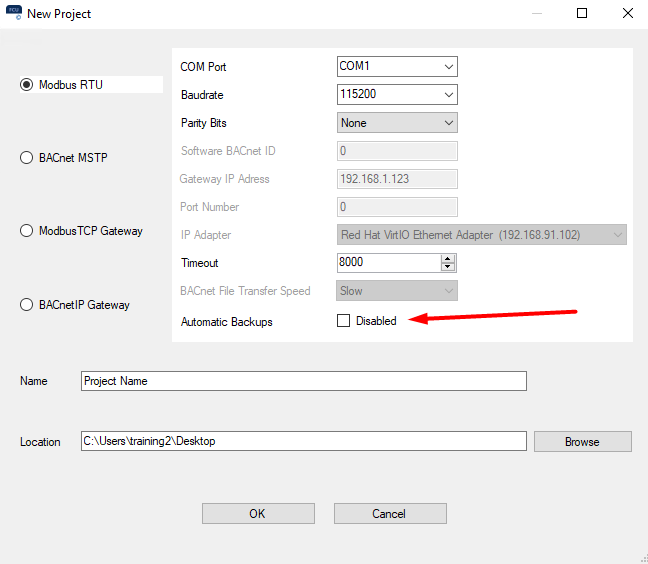Choose the BACnet MSTP protocol option
The image size is (648, 564).
tap(27, 158)
